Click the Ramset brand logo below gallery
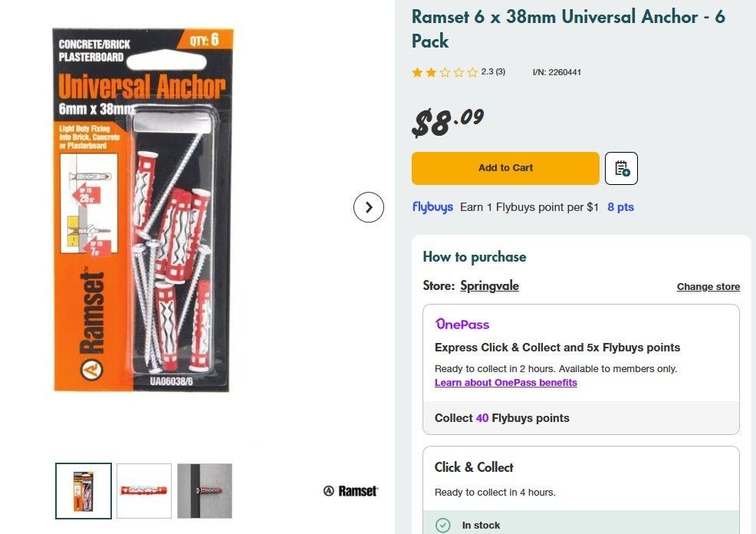This screenshot has width=756, height=534. [350, 491]
